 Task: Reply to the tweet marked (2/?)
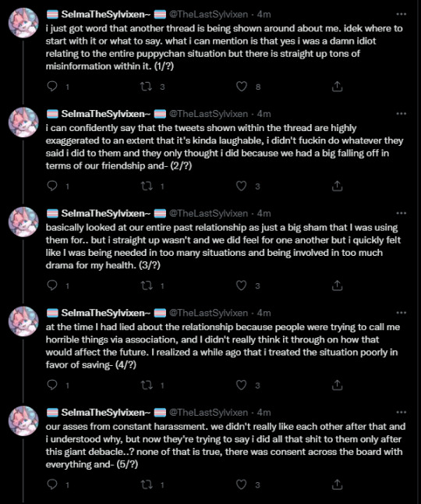click(x=52, y=186)
